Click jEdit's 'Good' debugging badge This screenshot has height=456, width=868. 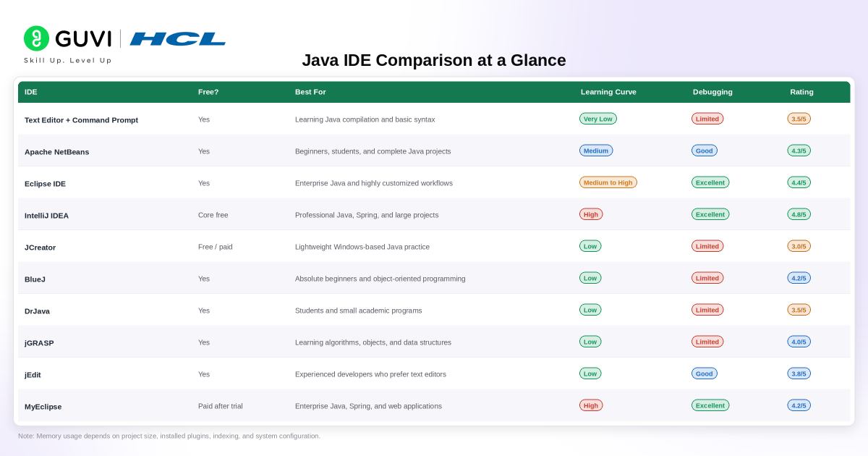tap(705, 373)
